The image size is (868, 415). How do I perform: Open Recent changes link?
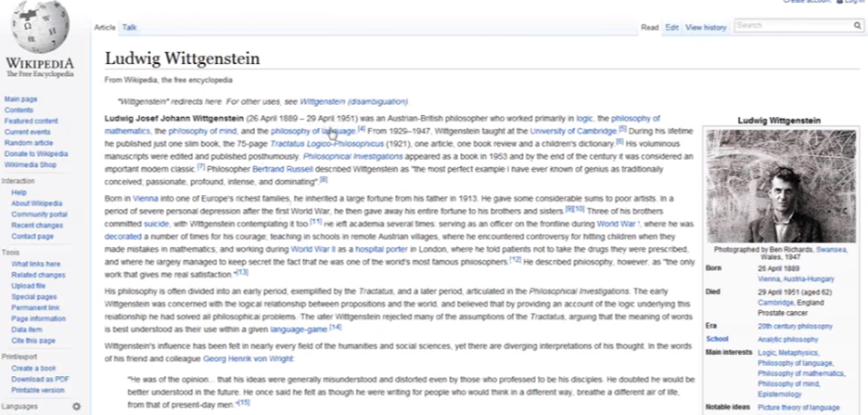click(37, 226)
